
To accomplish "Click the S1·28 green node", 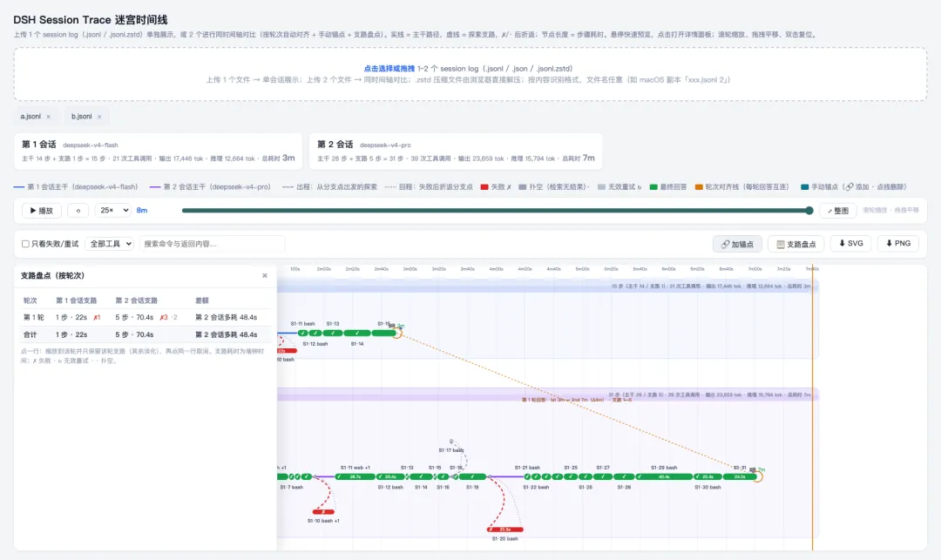I will 624,476.
